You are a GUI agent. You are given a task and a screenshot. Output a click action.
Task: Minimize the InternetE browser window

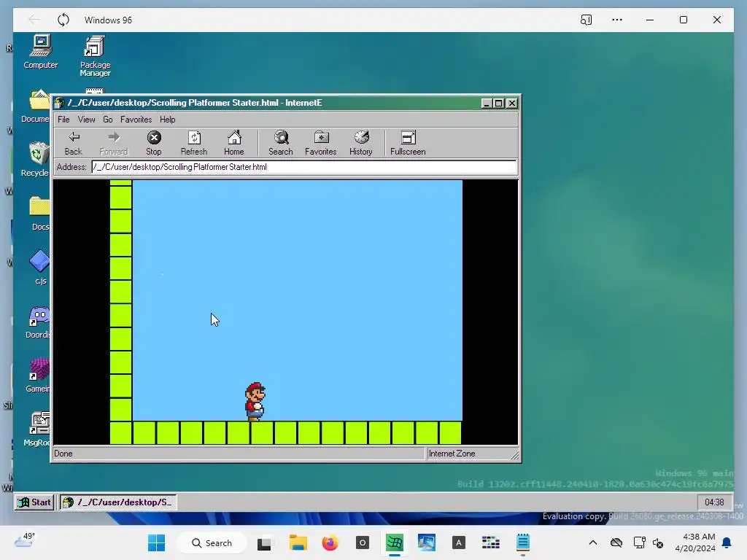[487, 104]
